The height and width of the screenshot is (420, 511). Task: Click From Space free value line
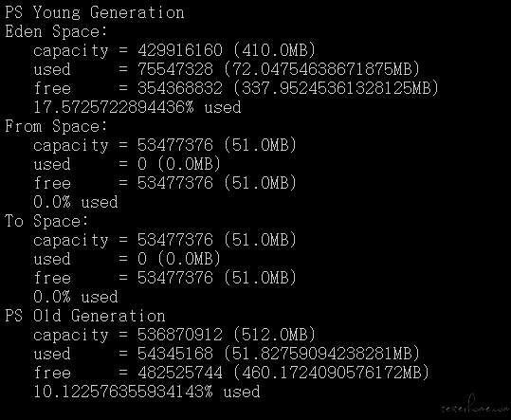tap(165, 183)
